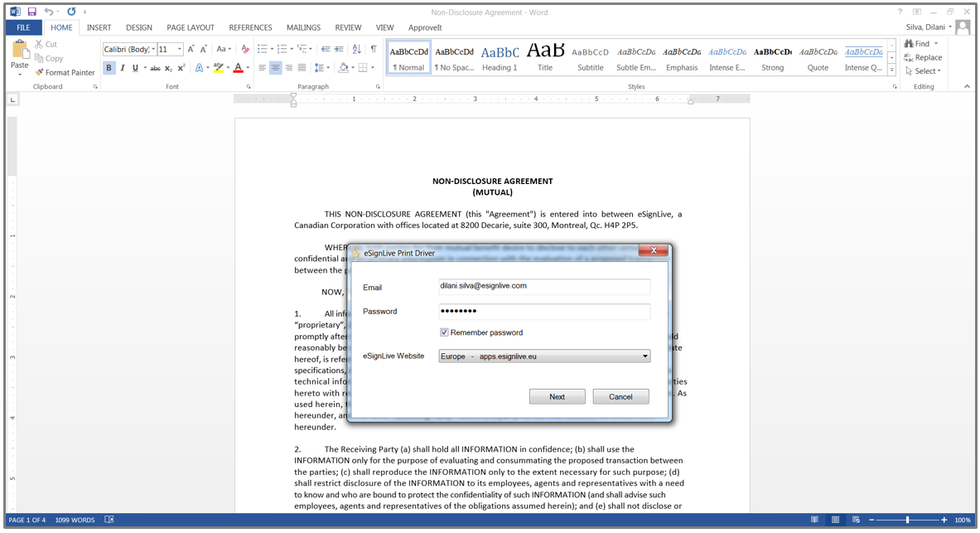The width and height of the screenshot is (980, 533).
Task: Toggle center alignment
Action: pos(275,68)
